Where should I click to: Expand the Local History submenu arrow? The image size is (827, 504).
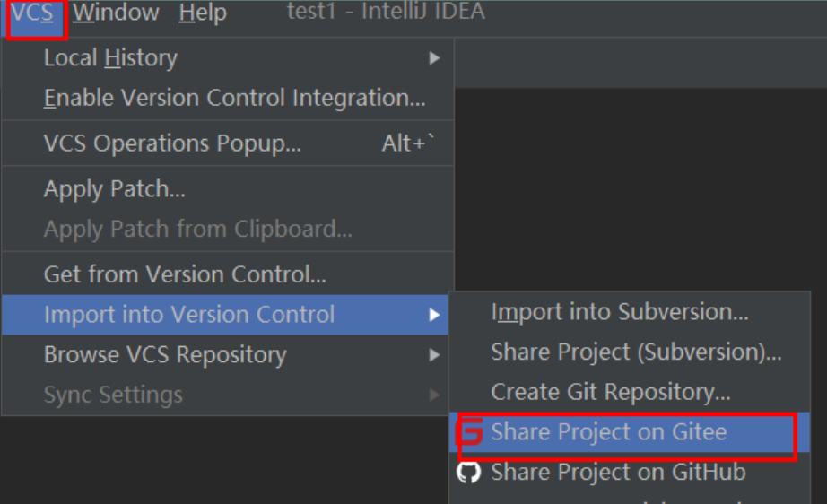point(434,58)
